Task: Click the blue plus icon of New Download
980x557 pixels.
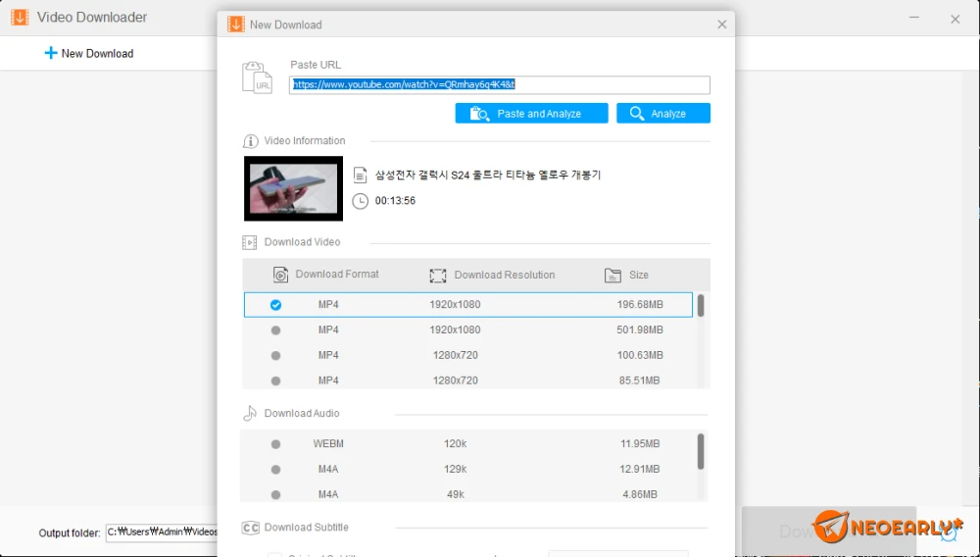Action: pos(51,53)
